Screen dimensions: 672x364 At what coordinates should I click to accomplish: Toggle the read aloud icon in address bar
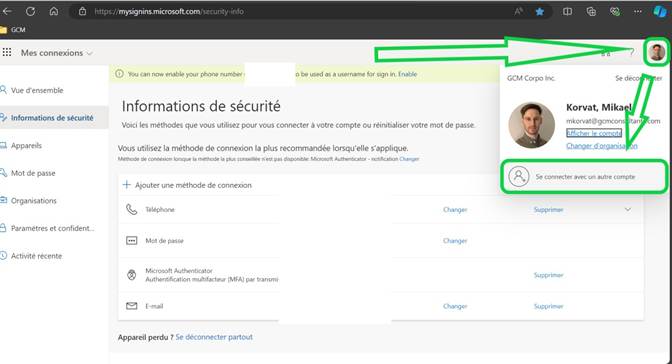point(519,12)
